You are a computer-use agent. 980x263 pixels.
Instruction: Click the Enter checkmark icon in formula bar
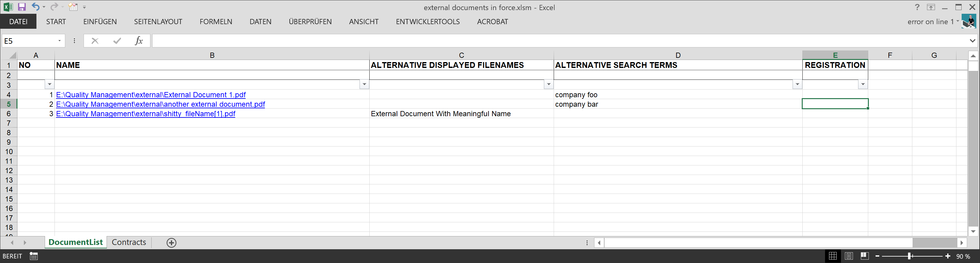(x=117, y=41)
